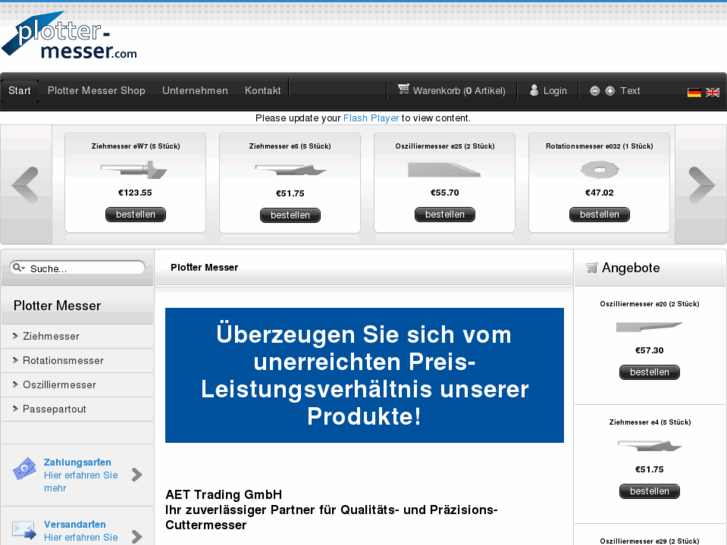Click the blue Überzeugen Sie sich banner

(364, 375)
